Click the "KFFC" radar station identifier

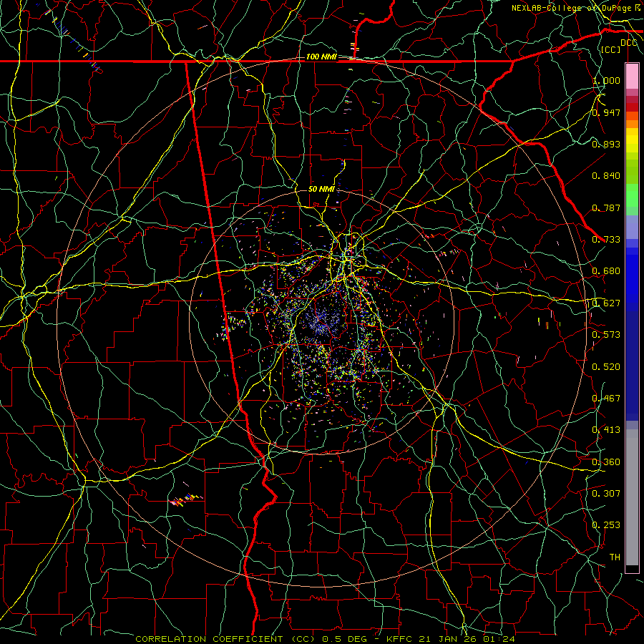pos(399,639)
